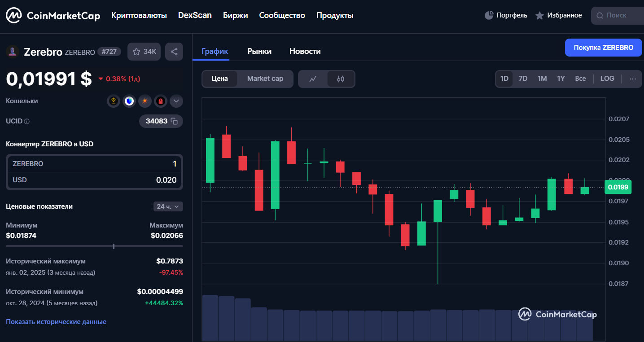Open the chart more options ellipsis

(x=633, y=79)
